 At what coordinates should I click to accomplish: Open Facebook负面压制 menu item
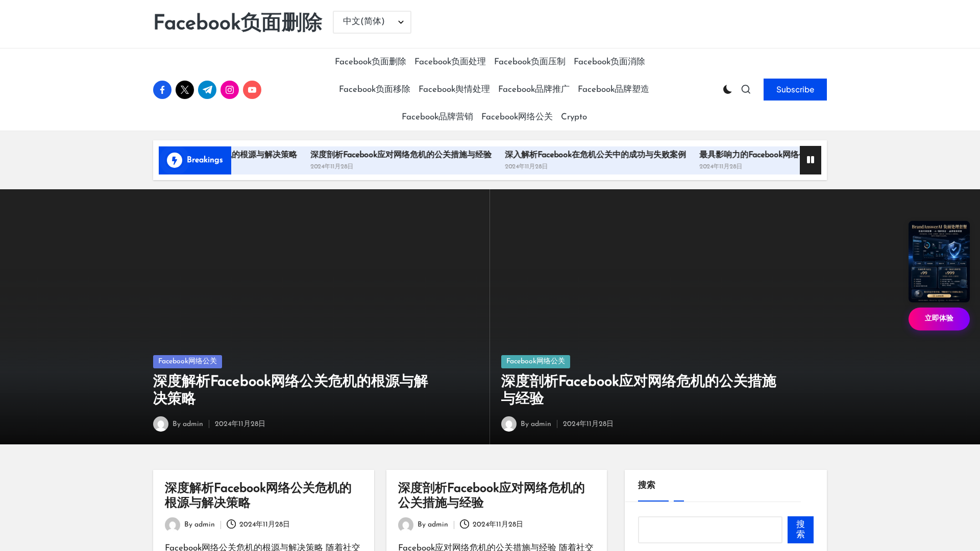click(x=530, y=62)
